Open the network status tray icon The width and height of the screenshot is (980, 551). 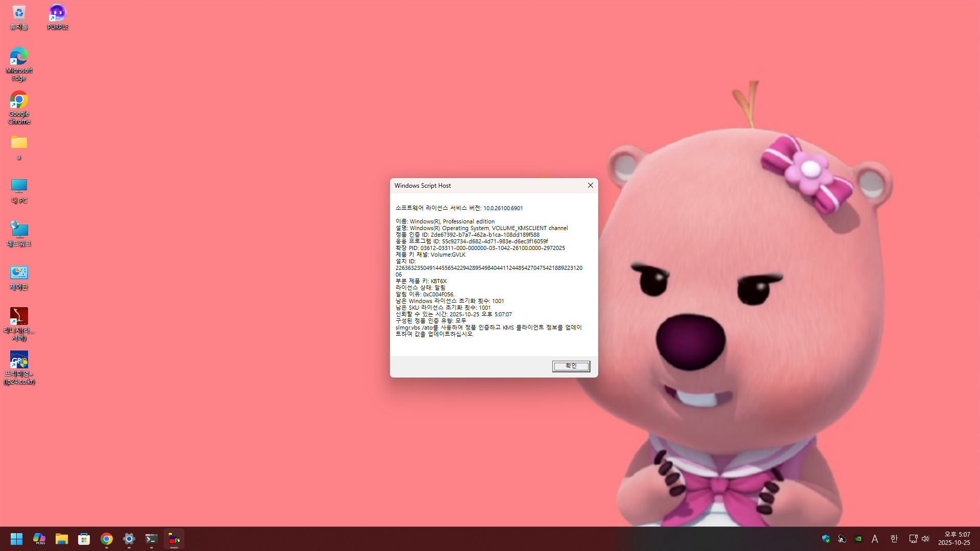coord(913,539)
